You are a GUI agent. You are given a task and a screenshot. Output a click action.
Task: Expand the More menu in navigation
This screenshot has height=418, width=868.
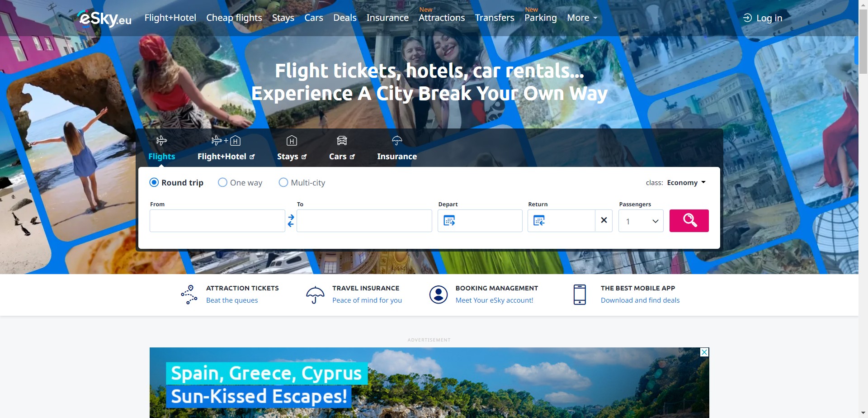click(x=582, y=18)
